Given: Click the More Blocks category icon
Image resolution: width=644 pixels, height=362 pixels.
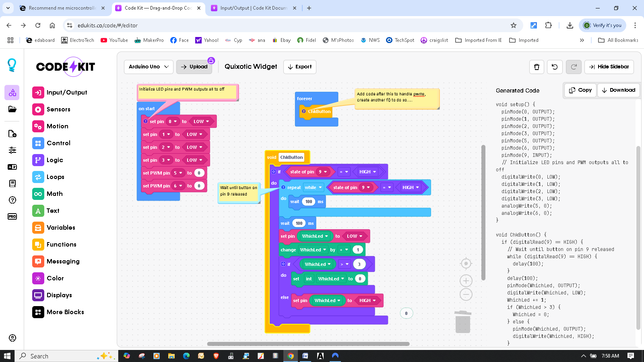Looking at the screenshot, I should [38, 312].
